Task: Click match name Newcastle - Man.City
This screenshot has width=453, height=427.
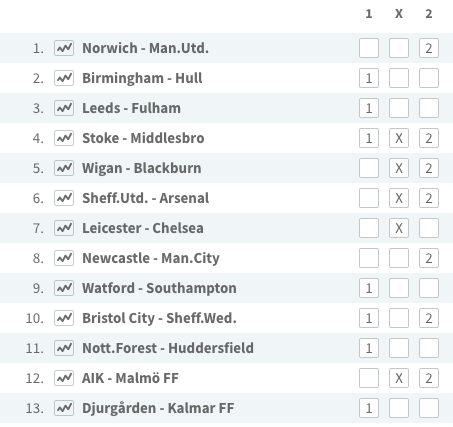Action: pyautogui.click(x=151, y=258)
